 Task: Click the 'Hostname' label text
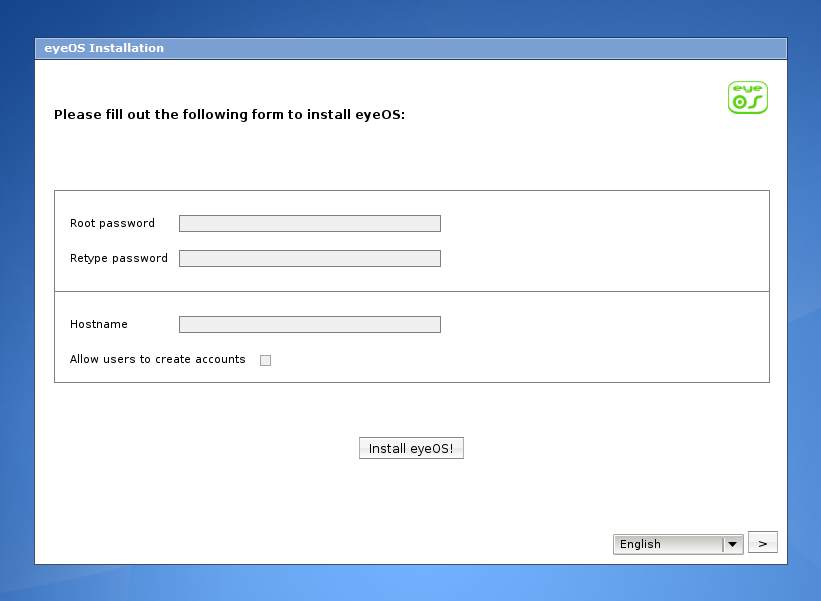pyautogui.click(x=99, y=325)
